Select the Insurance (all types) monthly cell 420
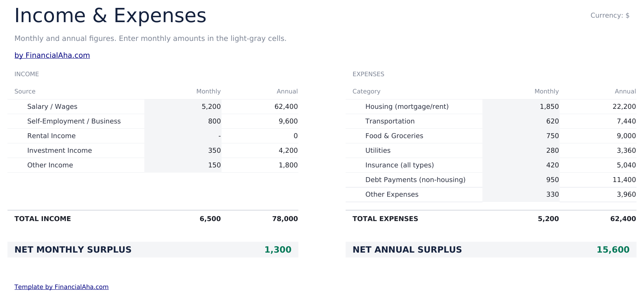This screenshot has width=644, height=298. coord(521,165)
